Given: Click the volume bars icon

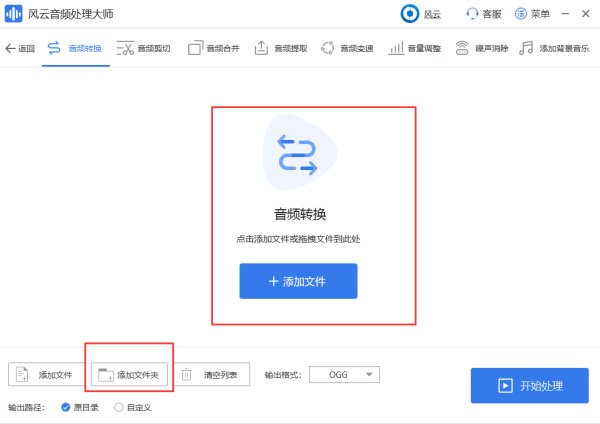Looking at the screenshot, I should pos(396,48).
